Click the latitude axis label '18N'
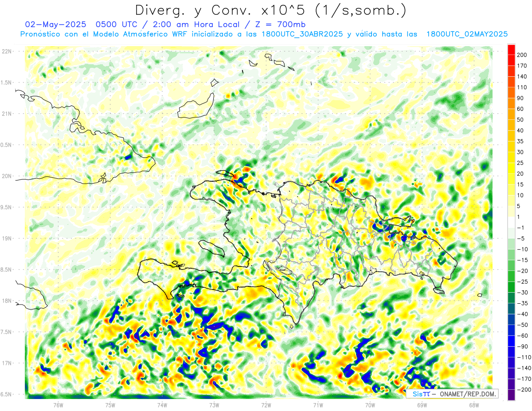Viewport: 532px width, 411px height. pos(7,301)
